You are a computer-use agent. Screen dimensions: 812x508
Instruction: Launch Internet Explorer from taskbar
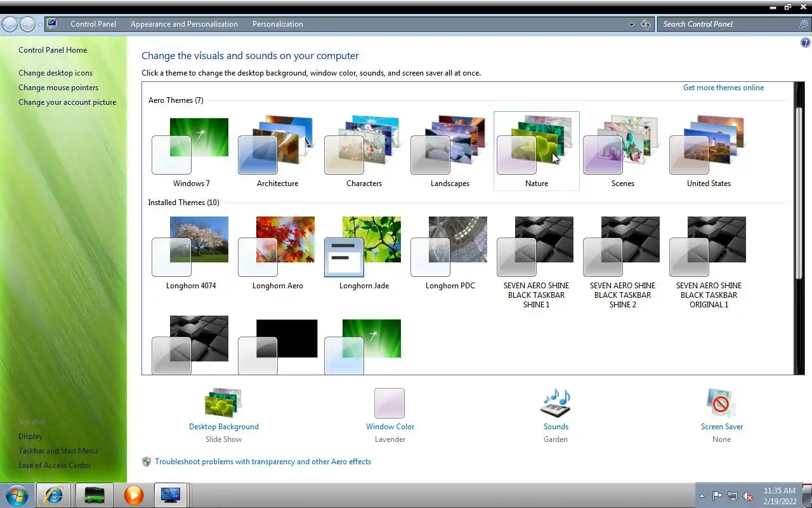(x=54, y=495)
